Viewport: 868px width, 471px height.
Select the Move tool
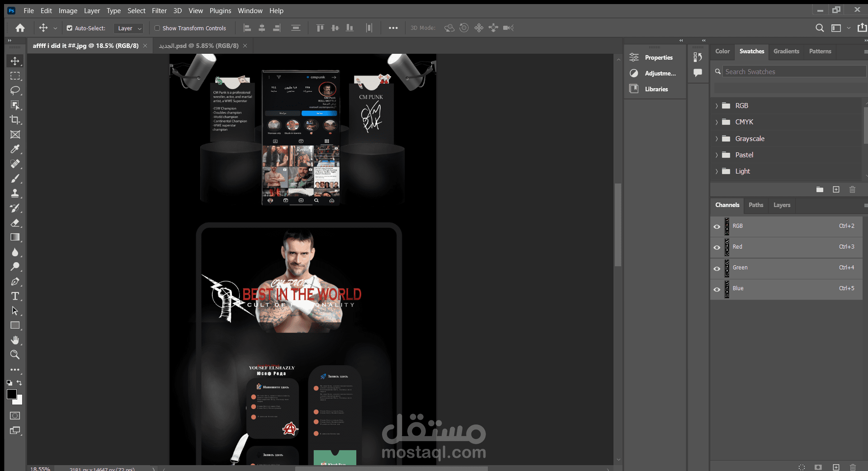(x=15, y=61)
